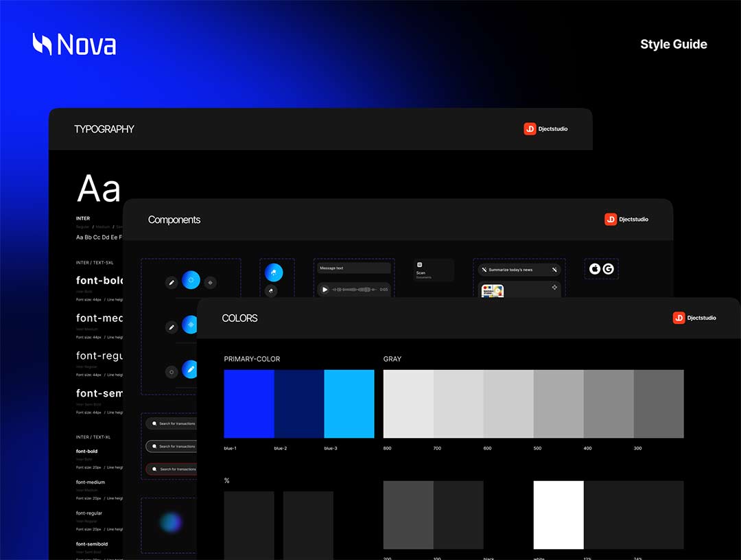Click the Scan documents icon
741x560 pixels.
click(420, 264)
